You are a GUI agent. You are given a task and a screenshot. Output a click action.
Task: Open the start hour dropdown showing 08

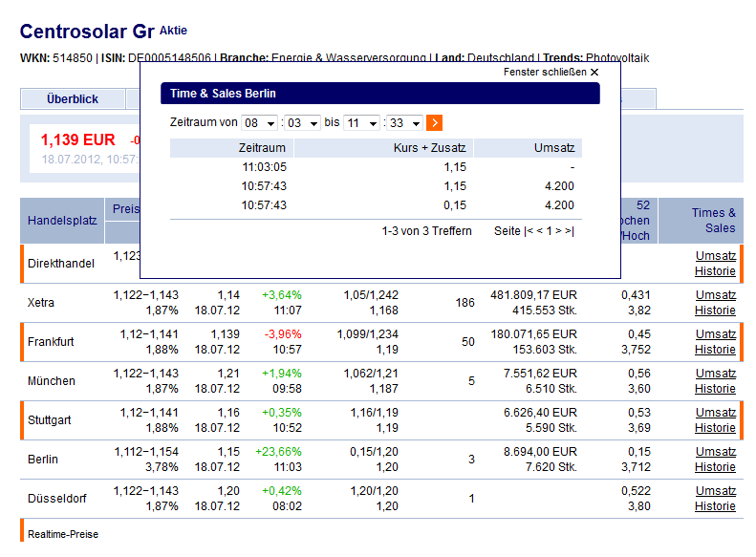tap(260, 123)
